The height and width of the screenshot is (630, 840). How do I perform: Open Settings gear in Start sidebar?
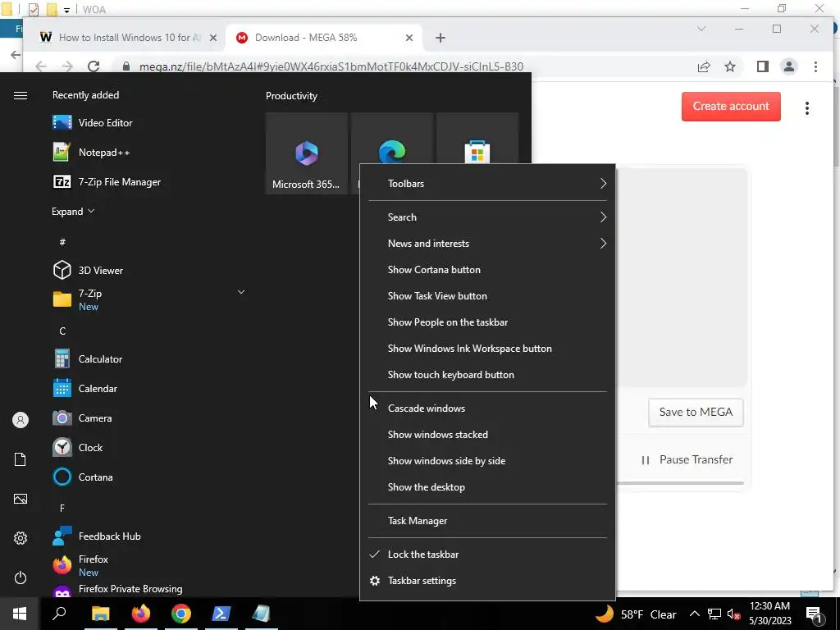click(x=21, y=538)
